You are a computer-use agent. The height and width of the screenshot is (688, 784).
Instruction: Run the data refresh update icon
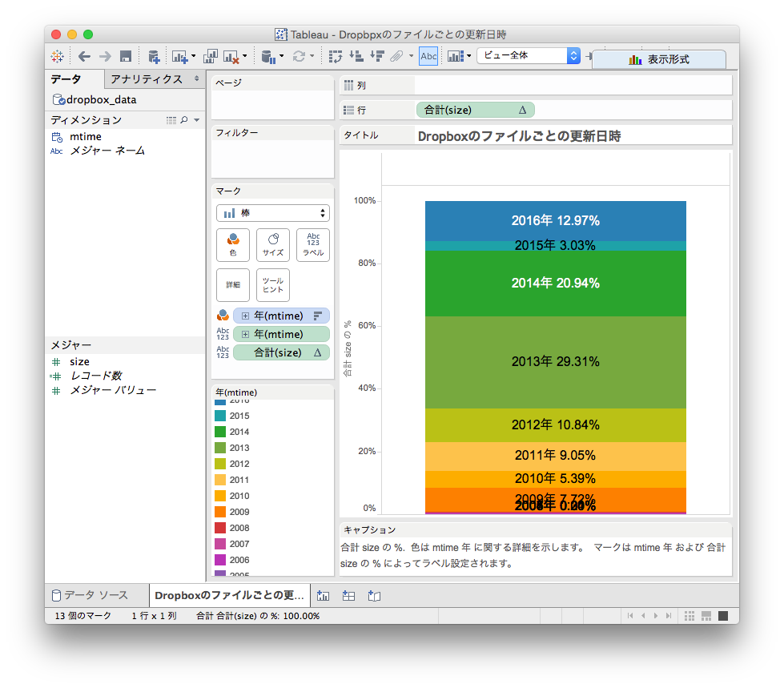(299, 57)
